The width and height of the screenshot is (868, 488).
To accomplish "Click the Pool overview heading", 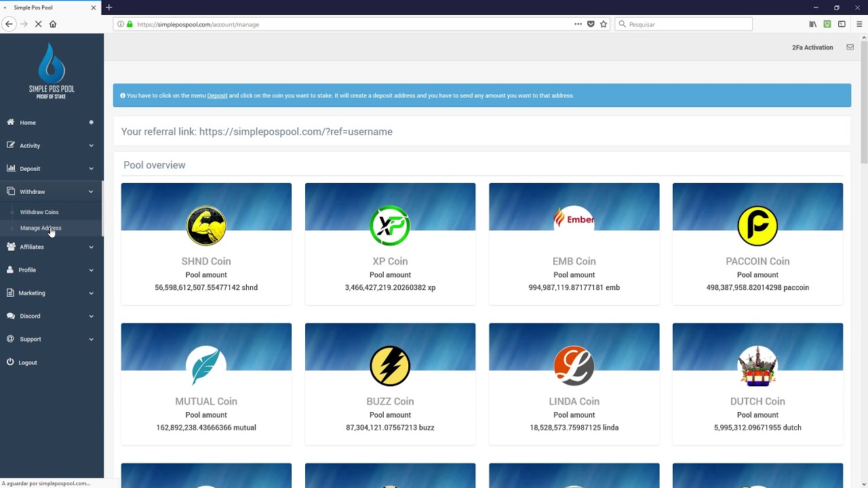I will [x=155, y=165].
